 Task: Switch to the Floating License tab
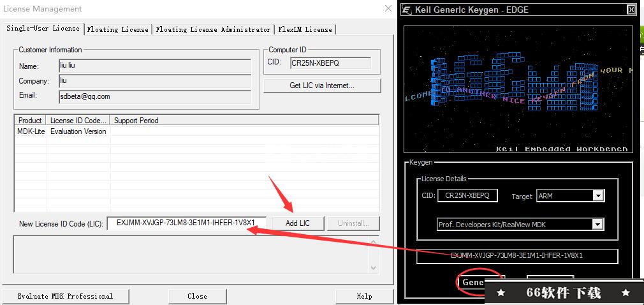pos(118,29)
